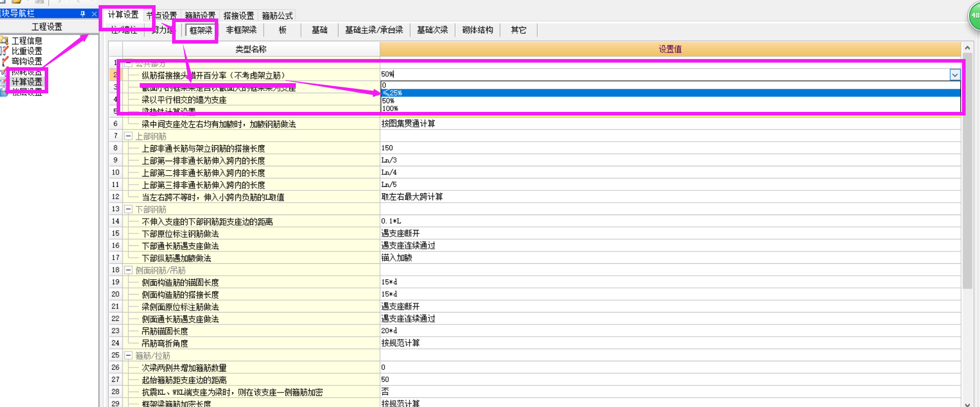Select the 基础 component tab
This screenshot has height=407, width=980.
point(319,30)
